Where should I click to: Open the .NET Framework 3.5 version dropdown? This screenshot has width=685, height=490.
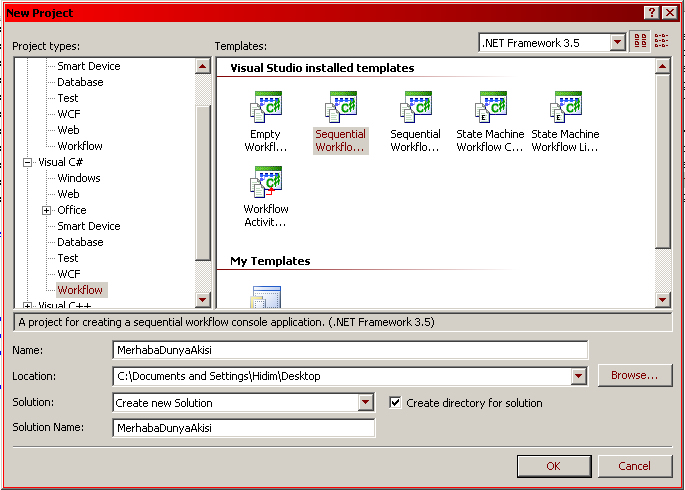click(617, 42)
